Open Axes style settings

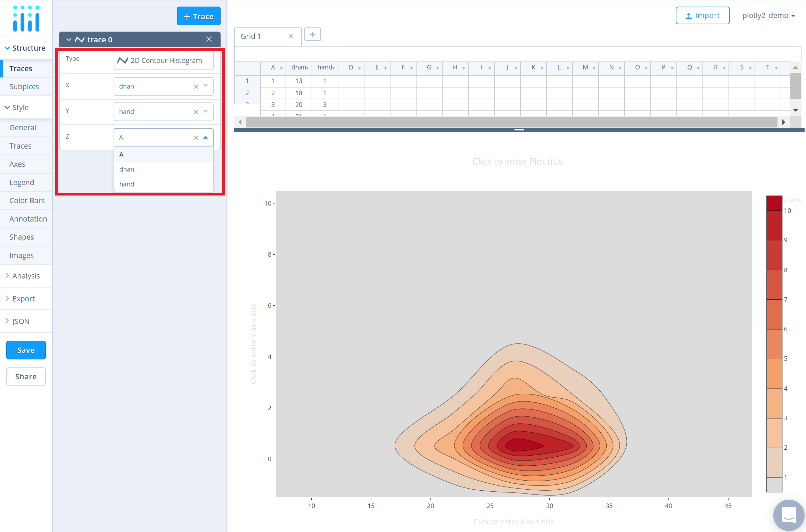pyautogui.click(x=26, y=164)
